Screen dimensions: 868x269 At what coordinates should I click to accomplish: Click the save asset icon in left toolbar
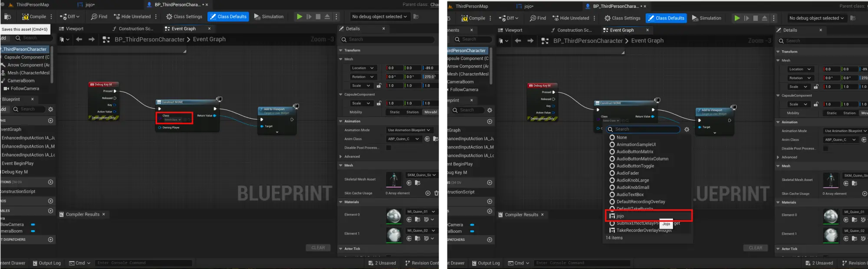click(7, 17)
